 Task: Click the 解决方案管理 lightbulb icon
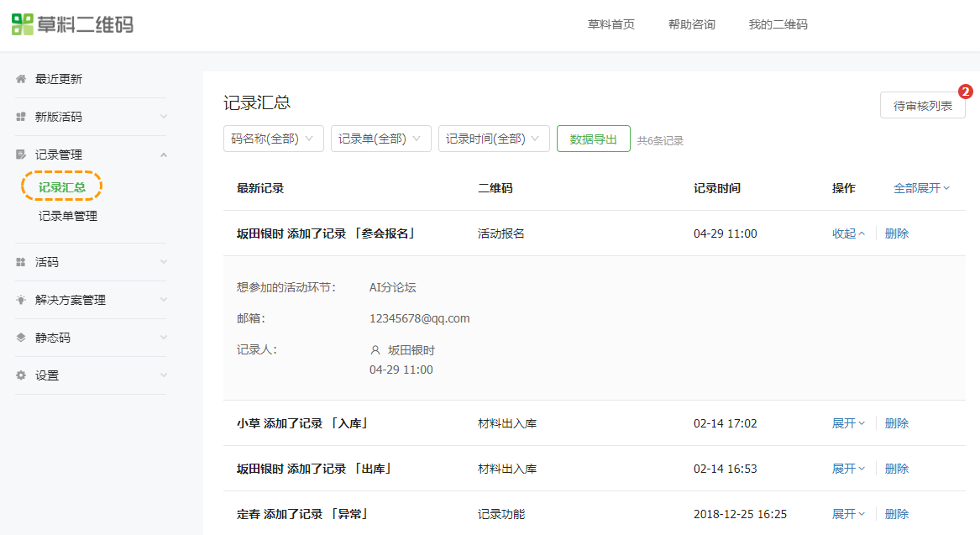click(x=21, y=300)
